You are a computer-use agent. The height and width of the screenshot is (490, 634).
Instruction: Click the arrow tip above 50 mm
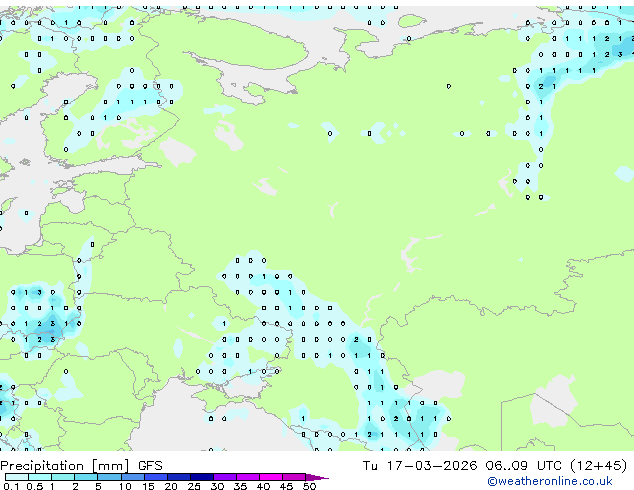click(x=317, y=477)
